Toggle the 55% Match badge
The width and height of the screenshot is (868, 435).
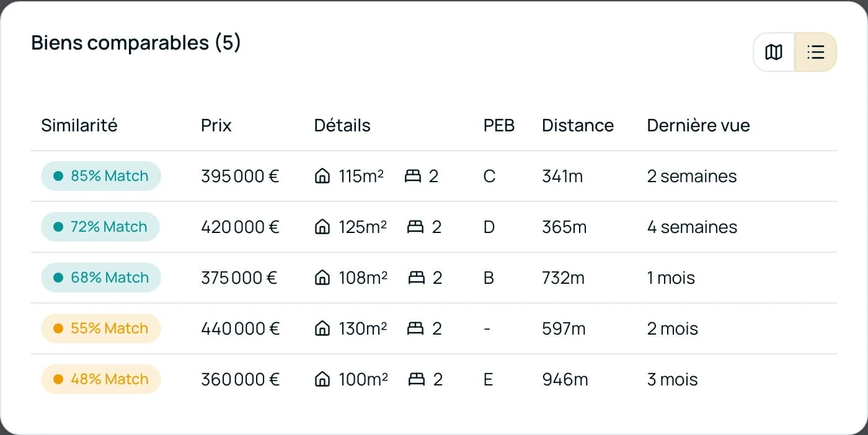[x=100, y=328]
